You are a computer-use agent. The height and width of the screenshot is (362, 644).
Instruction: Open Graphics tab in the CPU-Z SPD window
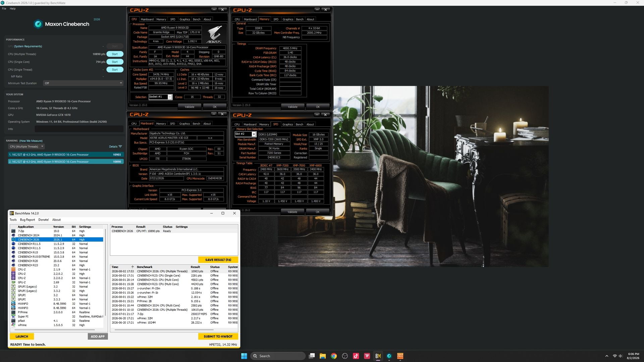(287, 124)
